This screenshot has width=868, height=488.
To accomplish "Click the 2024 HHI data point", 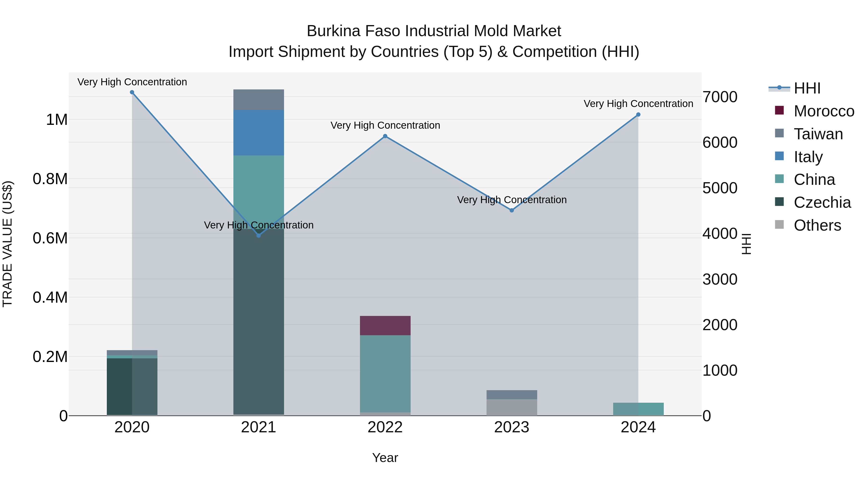I will [x=638, y=114].
